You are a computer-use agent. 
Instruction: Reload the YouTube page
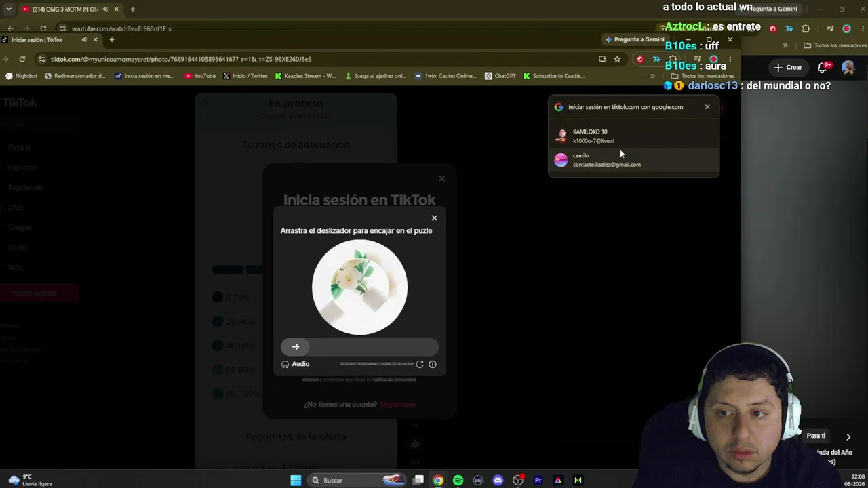[43, 28]
